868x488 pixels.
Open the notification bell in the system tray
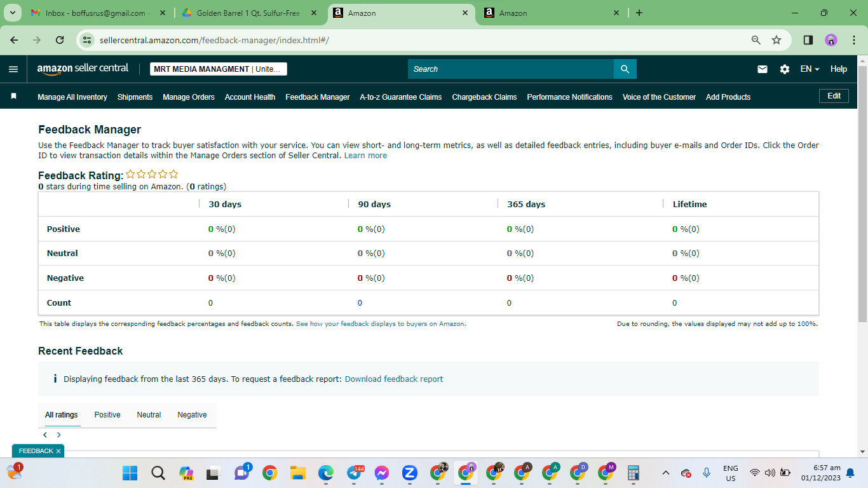(x=850, y=473)
